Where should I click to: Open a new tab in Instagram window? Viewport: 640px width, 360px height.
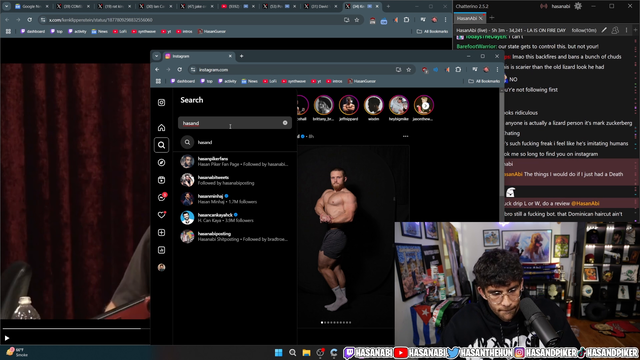241,56
